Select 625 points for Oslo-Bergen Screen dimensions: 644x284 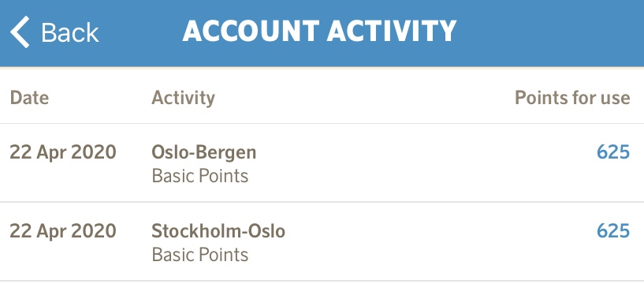point(613,152)
